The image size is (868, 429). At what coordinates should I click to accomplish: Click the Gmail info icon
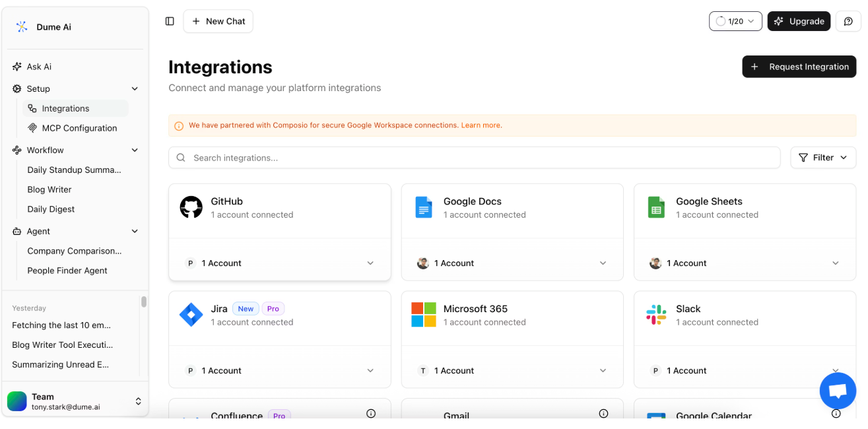click(603, 412)
